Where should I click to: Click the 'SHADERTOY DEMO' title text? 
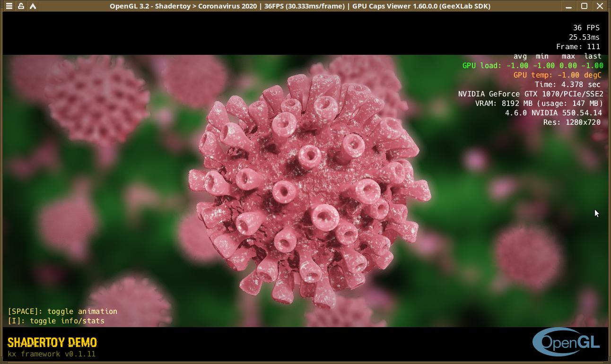click(x=52, y=342)
